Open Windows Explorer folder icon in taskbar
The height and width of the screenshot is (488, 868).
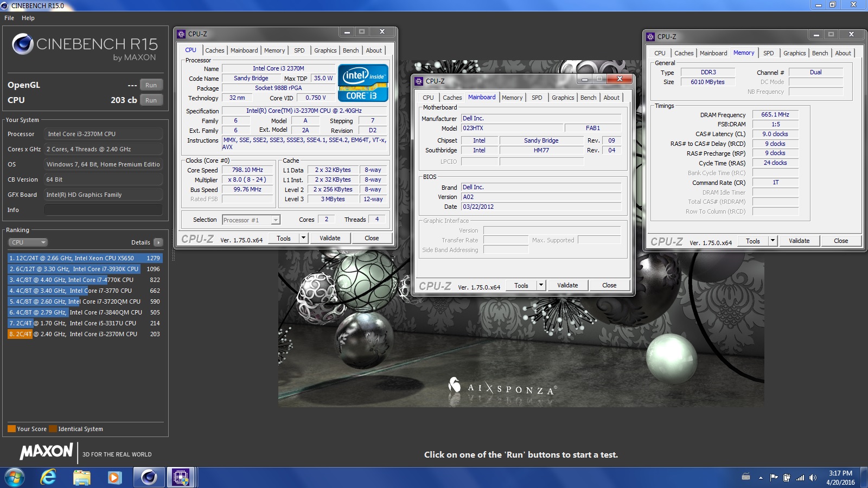point(82,477)
